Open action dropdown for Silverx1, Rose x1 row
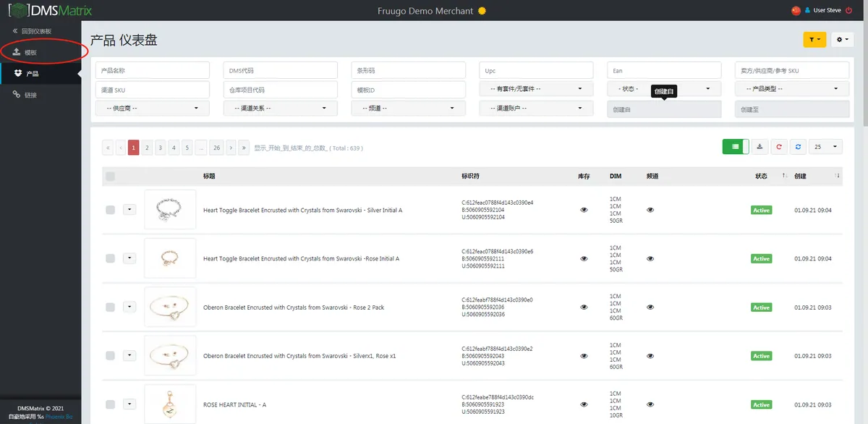868x424 pixels. pyautogui.click(x=129, y=356)
